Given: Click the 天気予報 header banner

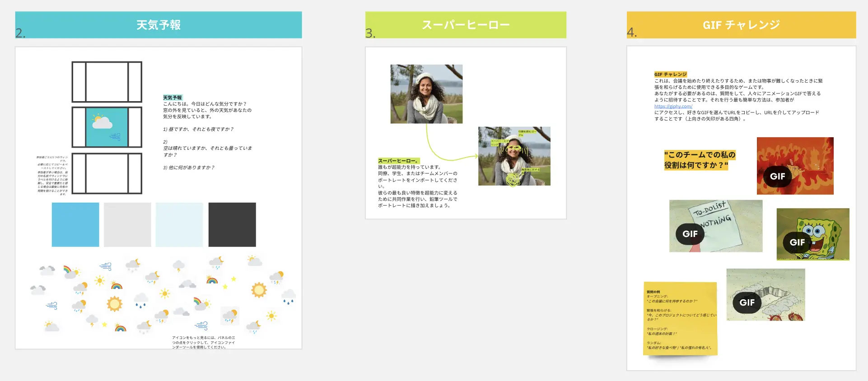Looking at the screenshot, I should pos(159,25).
